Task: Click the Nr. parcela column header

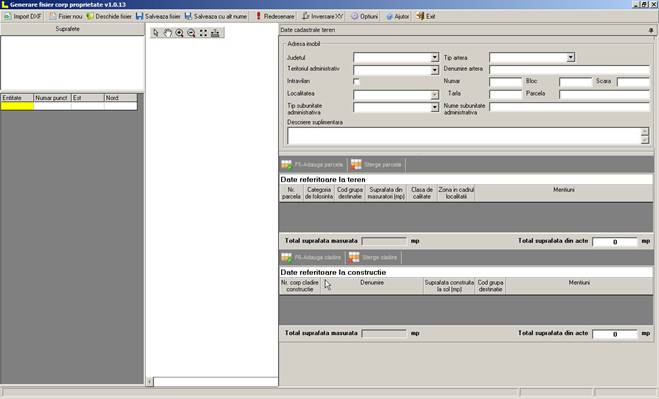Action: click(291, 193)
